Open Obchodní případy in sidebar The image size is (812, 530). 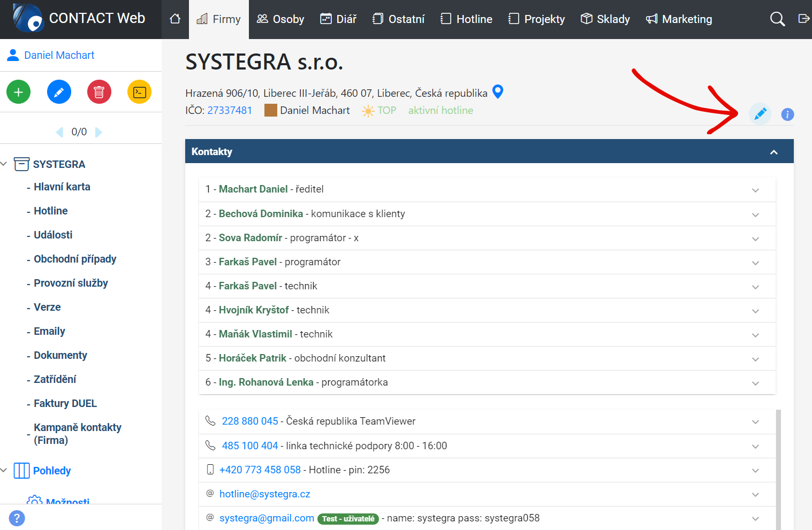(75, 259)
